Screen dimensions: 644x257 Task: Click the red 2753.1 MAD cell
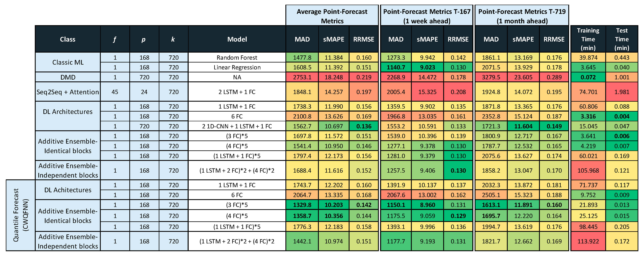pyautogui.click(x=302, y=77)
